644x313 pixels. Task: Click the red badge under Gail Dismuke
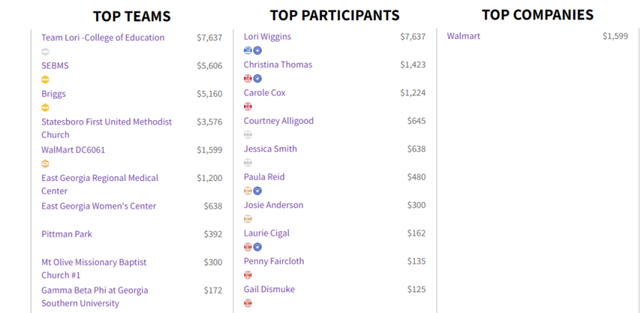click(248, 303)
